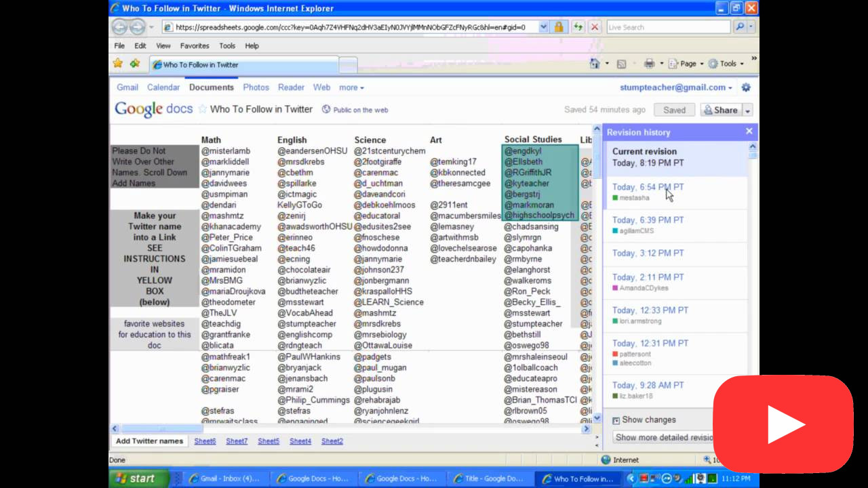
Task: Toggle the Show changes checkbox
Action: point(616,420)
